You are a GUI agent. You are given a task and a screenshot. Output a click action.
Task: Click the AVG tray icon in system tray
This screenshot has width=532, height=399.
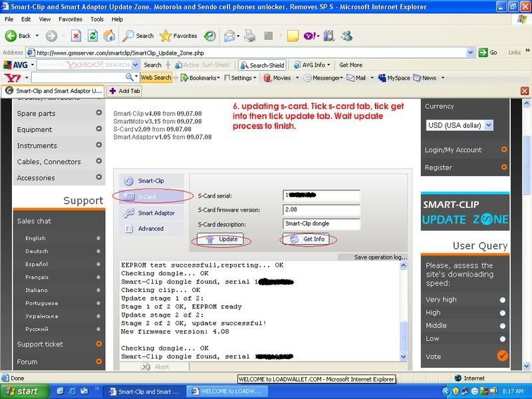(485, 391)
